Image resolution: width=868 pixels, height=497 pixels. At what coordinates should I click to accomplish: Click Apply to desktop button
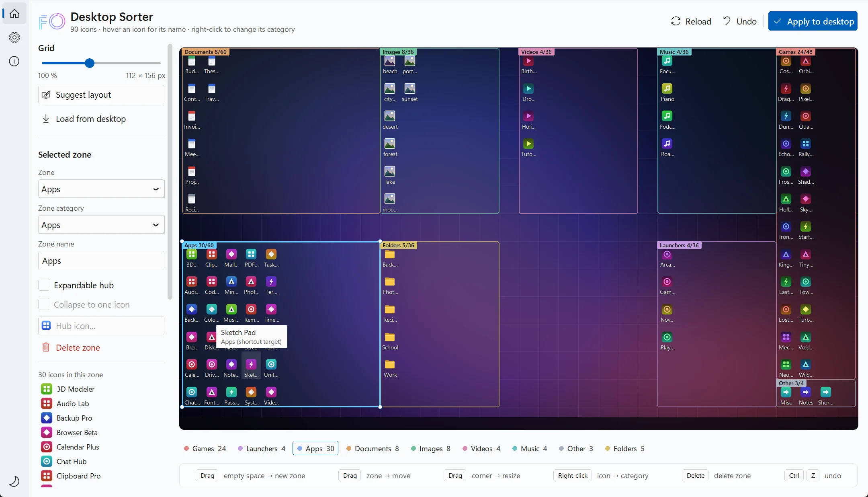coord(813,21)
